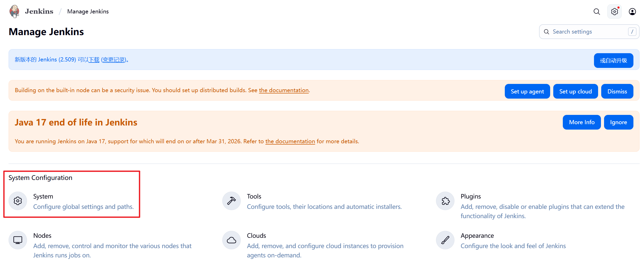Click the System gear icon
The image size is (644, 269).
click(x=18, y=201)
